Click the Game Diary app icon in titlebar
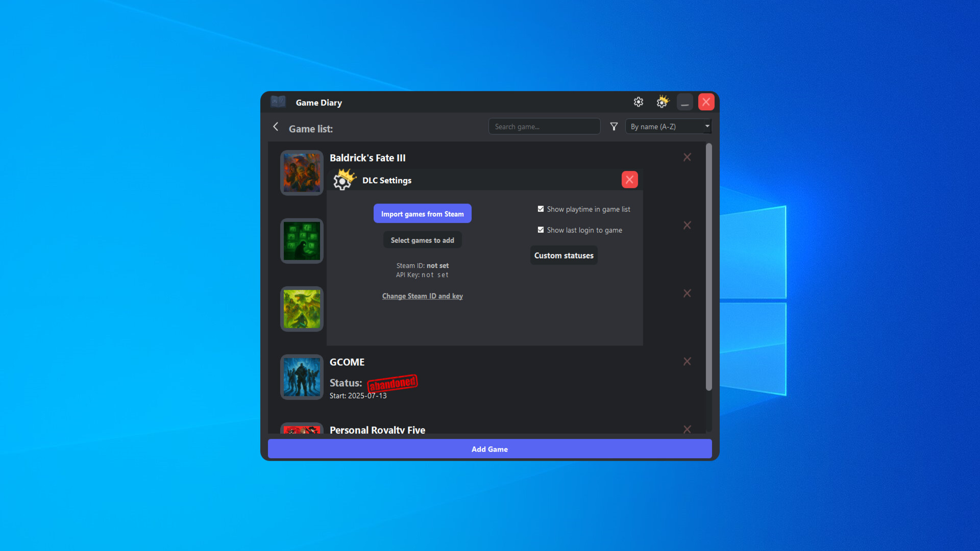 click(278, 102)
